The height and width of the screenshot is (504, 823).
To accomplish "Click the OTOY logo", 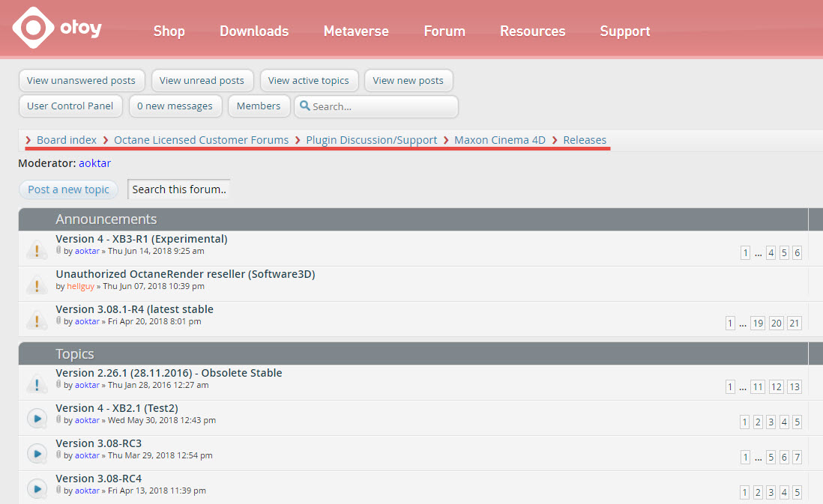I will click(57, 28).
